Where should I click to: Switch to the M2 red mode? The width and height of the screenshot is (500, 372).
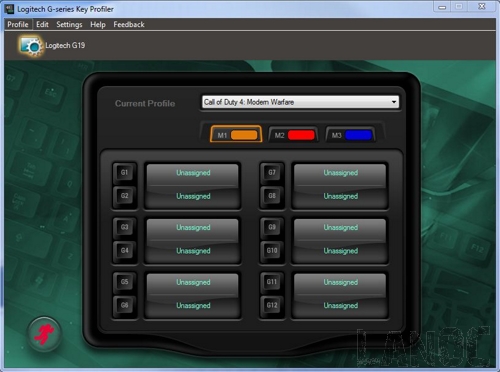click(x=293, y=135)
